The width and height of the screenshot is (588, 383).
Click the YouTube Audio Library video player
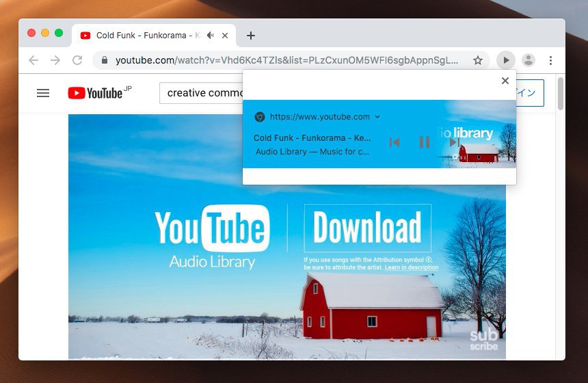287,237
